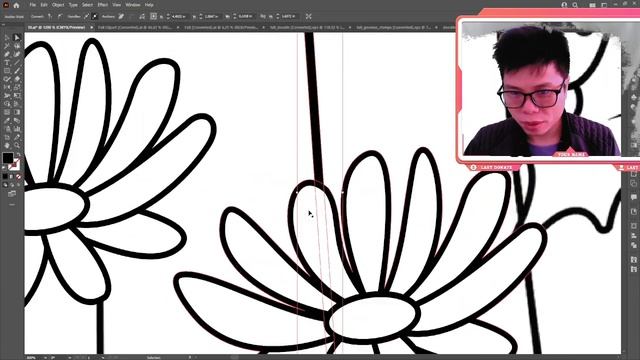Open the View menu
Viewport: 640px width, 360px height.
117,5
